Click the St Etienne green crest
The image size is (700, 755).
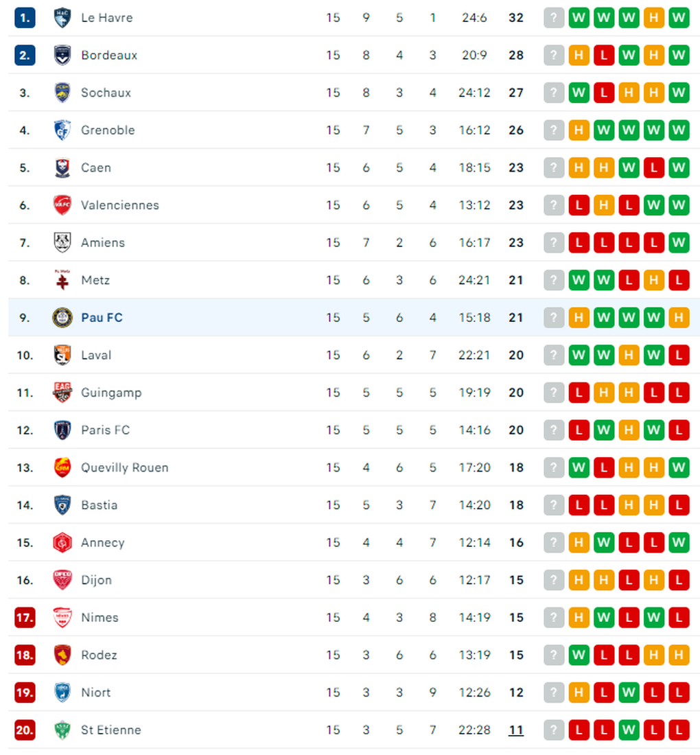click(62, 730)
